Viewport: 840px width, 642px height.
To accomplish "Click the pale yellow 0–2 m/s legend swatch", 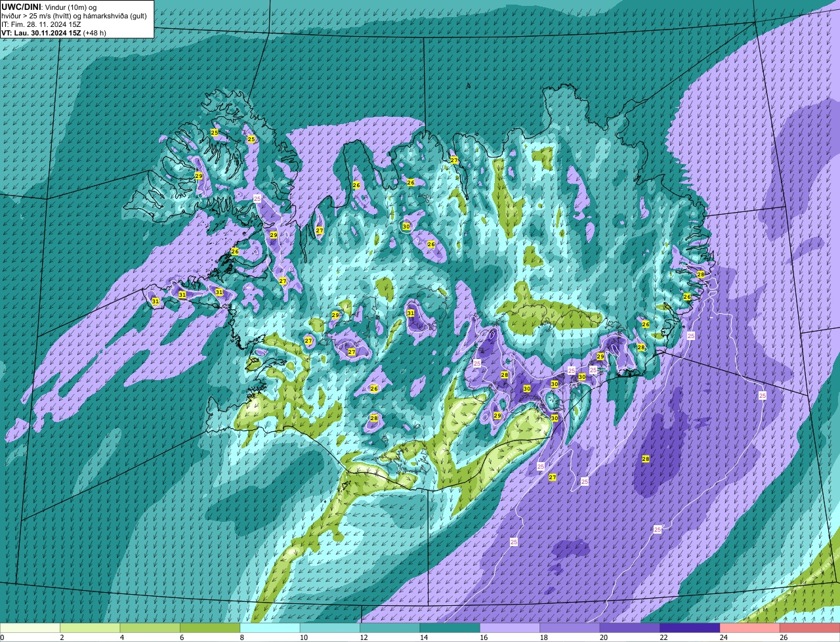I will (30, 628).
